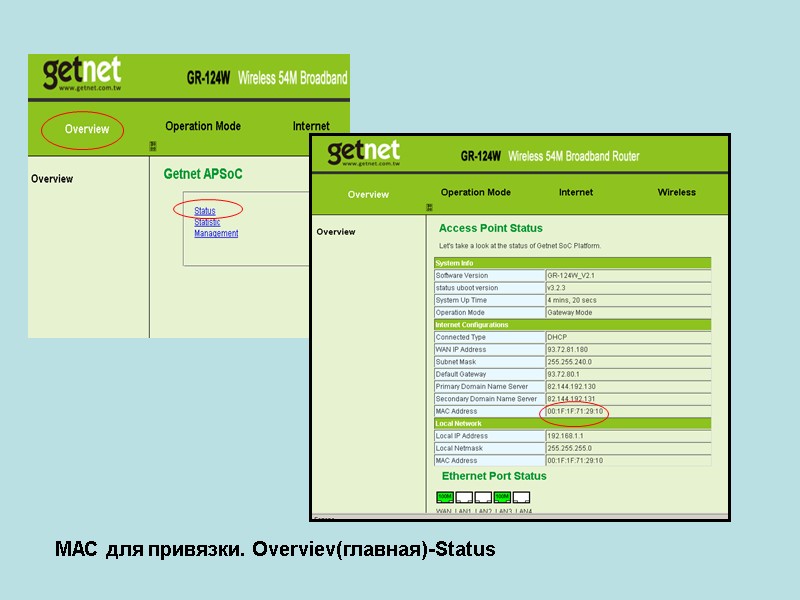The width and height of the screenshot is (800, 600).
Task: Select Overview sidebar item in front window
Action: (x=336, y=232)
